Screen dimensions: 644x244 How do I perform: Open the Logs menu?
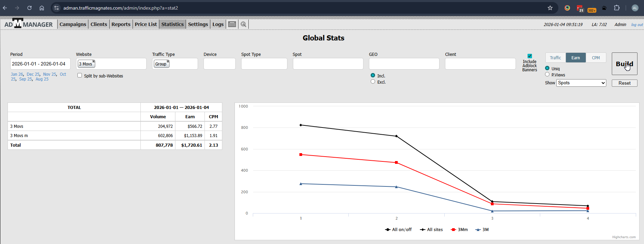point(218,24)
